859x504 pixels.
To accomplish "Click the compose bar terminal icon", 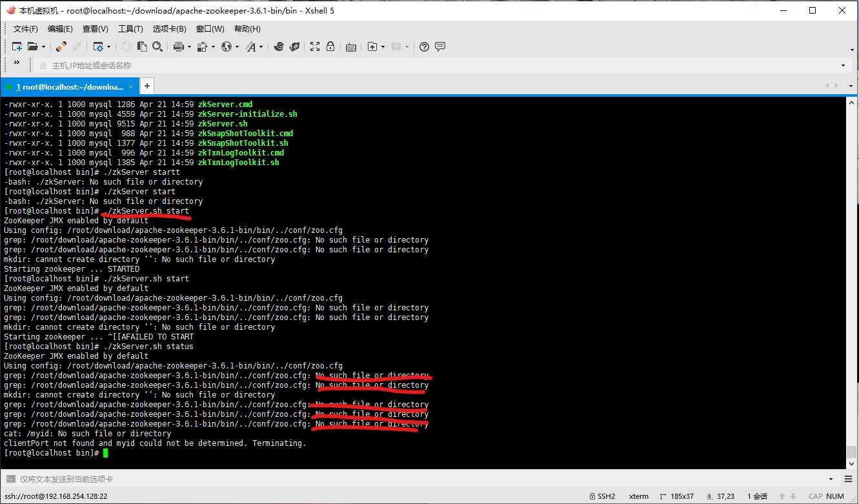I will tap(10, 479).
